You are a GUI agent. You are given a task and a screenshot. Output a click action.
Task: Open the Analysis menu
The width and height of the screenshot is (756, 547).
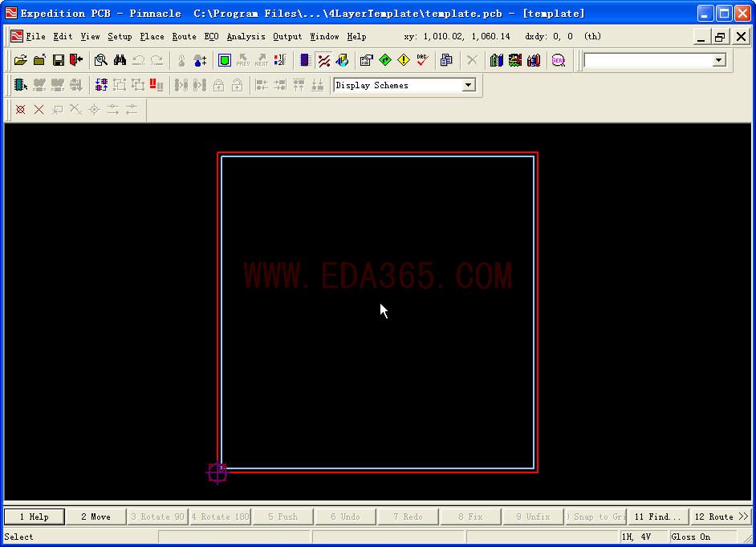tap(246, 37)
